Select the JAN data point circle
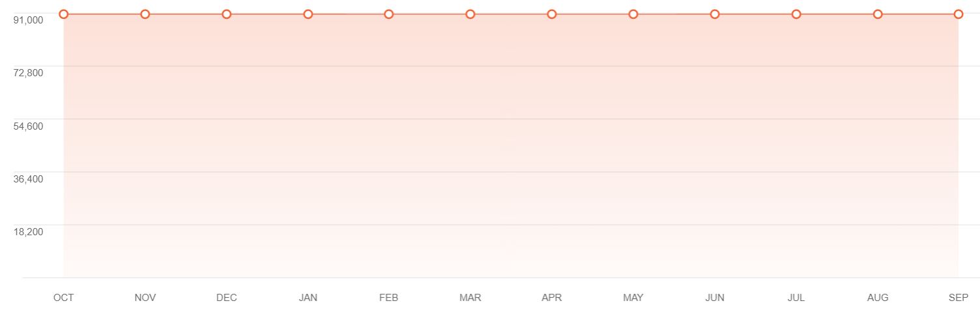The width and height of the screenshot is (980, 316). point(308,14)
